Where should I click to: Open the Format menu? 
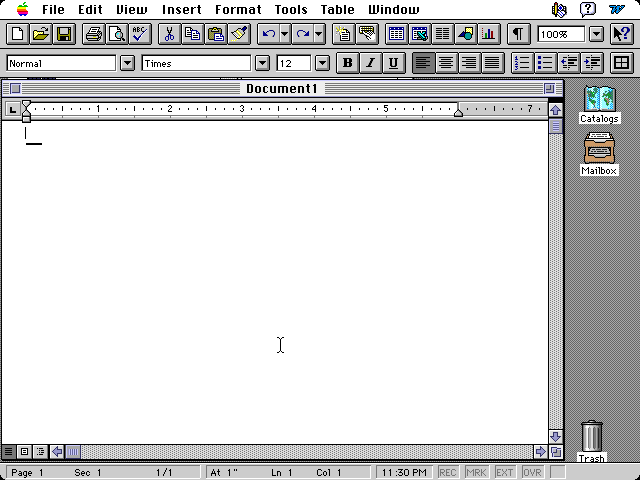click(x=238, y=9)
